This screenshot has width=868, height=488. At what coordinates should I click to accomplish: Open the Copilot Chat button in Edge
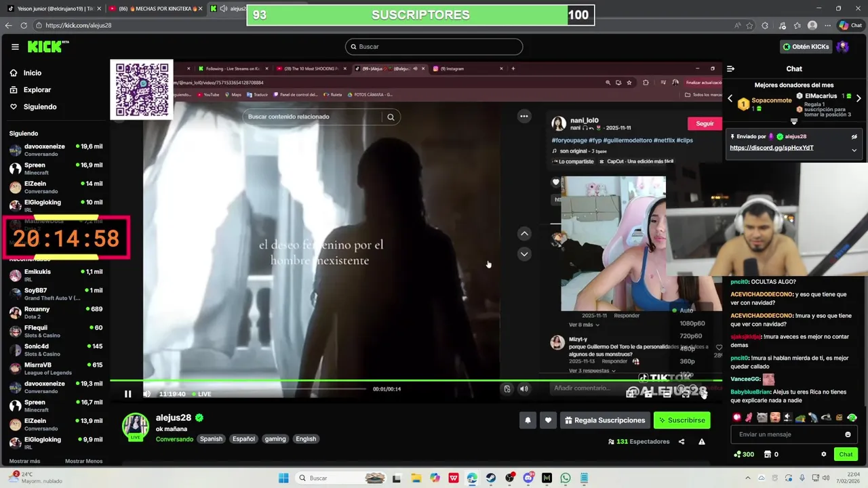(x=851, y=25)
